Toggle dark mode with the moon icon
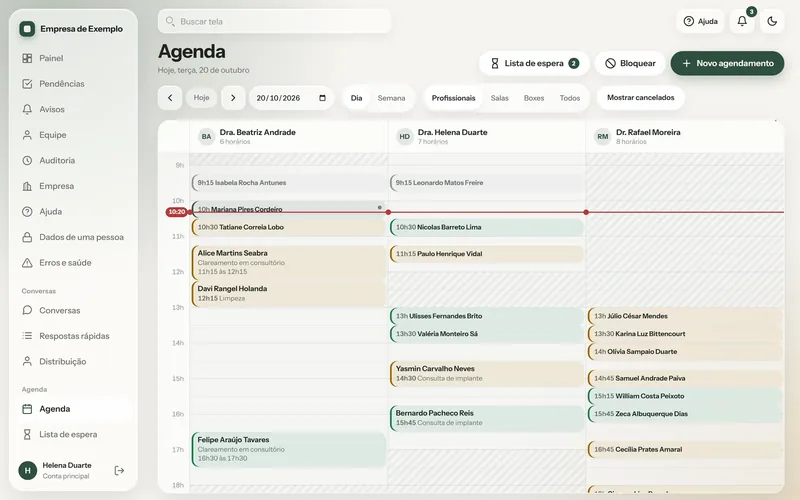The width and height of the screenshot is (800, 500). [x=772, y=21]
